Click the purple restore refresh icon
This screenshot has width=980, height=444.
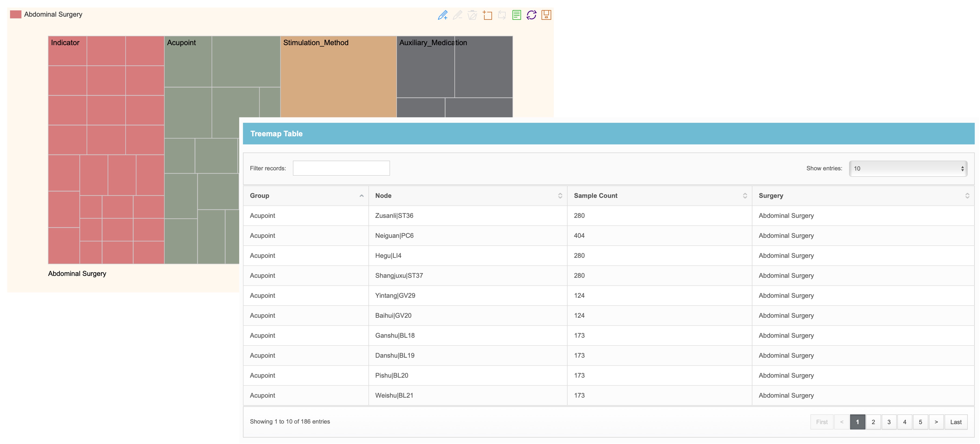pos(531,15)
